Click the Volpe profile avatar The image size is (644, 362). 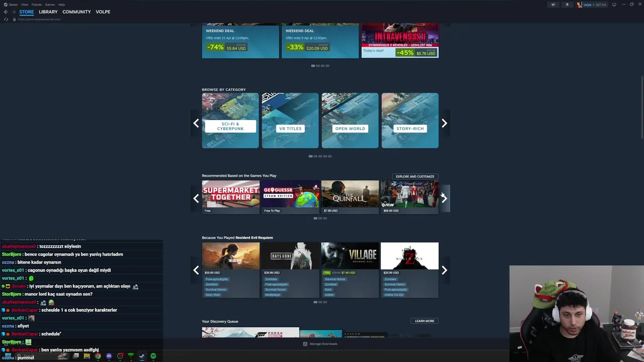pos(579,5)
